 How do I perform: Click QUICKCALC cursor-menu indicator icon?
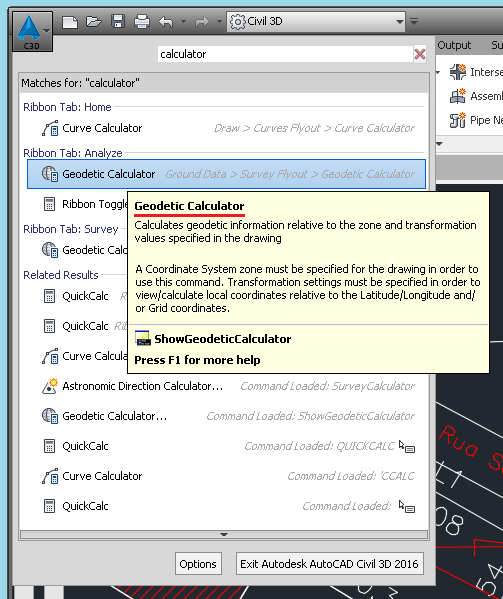(407, 447)
